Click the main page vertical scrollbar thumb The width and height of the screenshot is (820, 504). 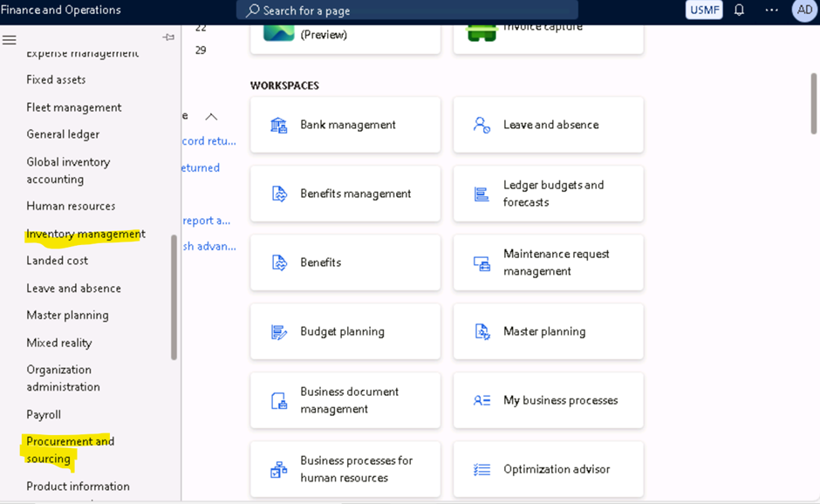point(814,104)
